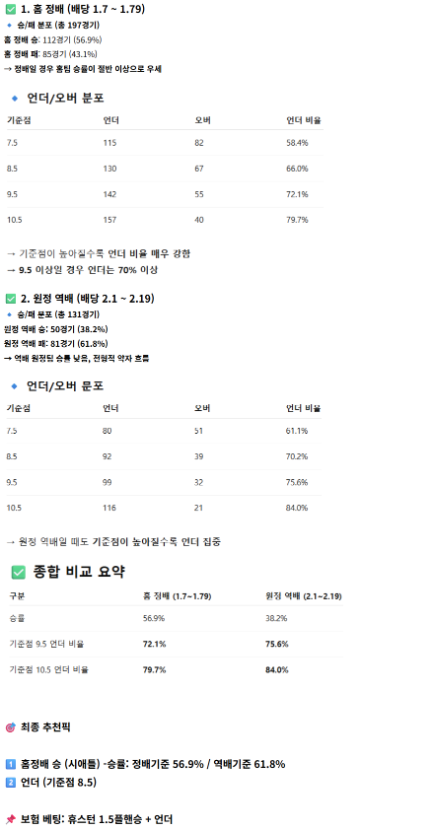Image resolution: width=433 pixels, height=830 pixels.
Task: Click the 61.1% cell in the second table
Action: pyautogui.click(x=296, y=431)
